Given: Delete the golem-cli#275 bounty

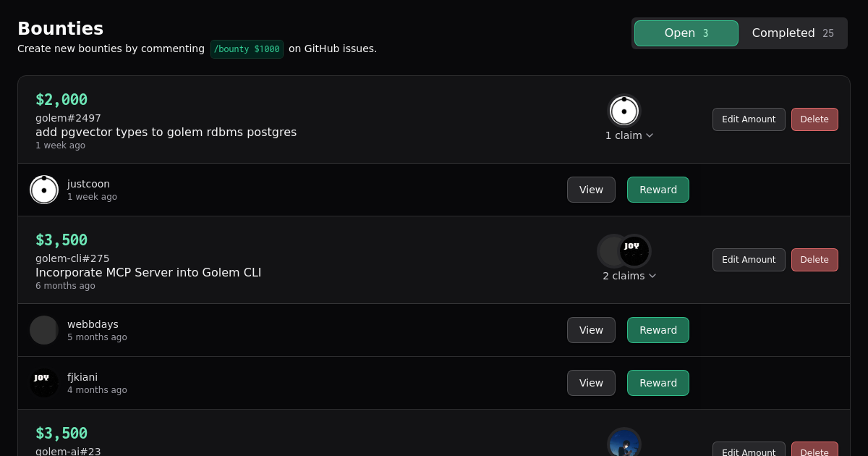Looking at the screenshot, I should click(x=814, y=260).
